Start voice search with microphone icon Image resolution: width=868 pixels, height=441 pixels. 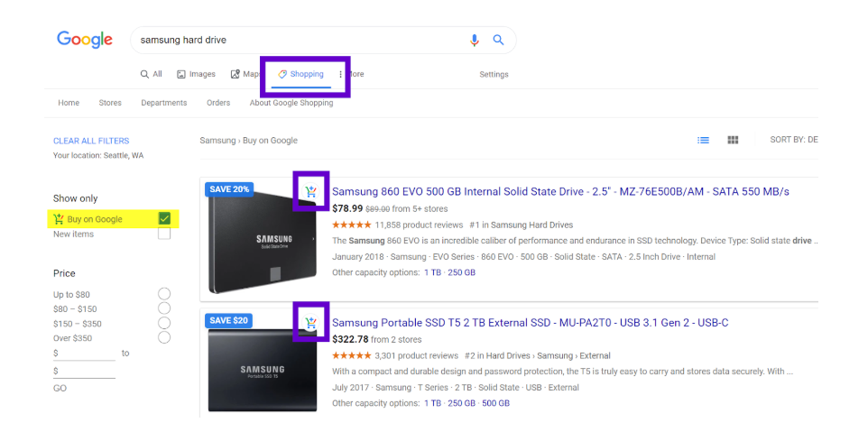(474, 40)
